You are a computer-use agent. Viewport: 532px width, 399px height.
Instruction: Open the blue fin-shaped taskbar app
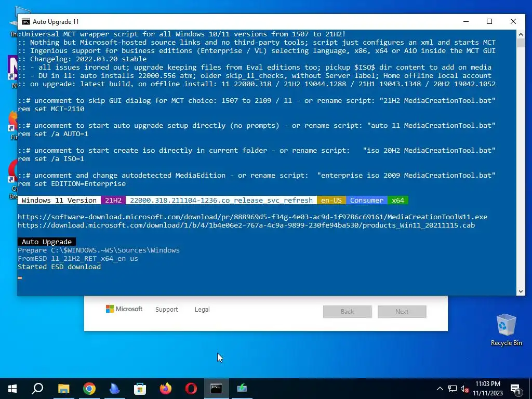(115, 389)
